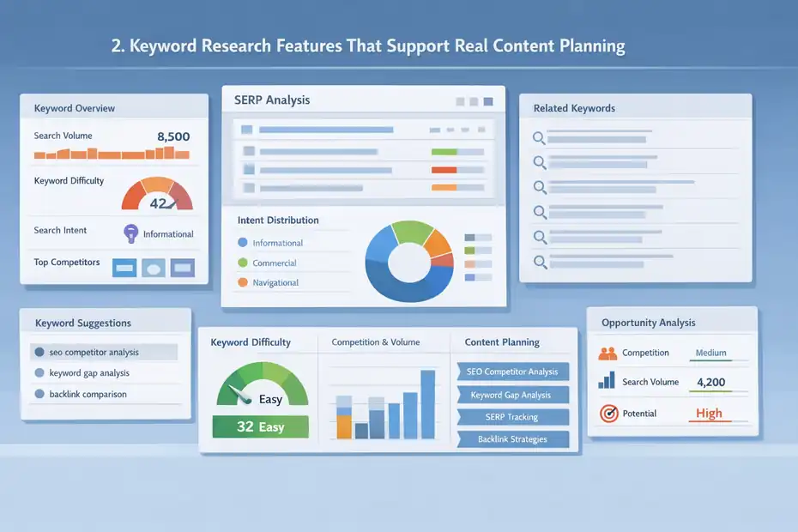This screenshot has height=532, width=798.
Task: Click the bar chart icon beside Search Volume
Action: click(x=607, y=381)
